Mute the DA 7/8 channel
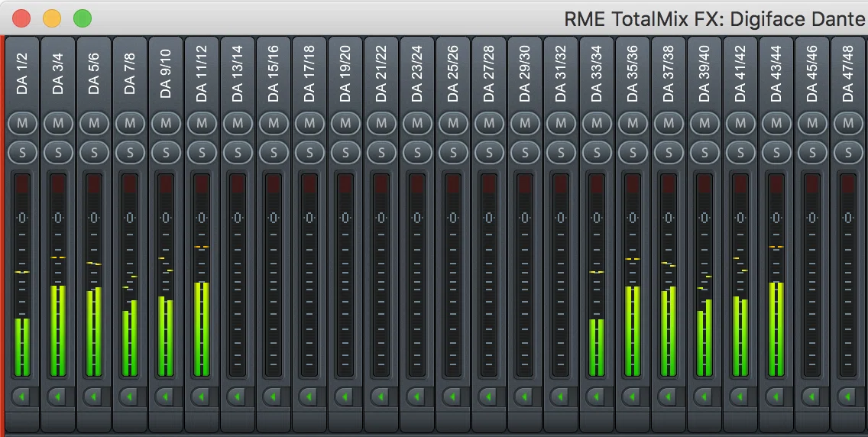This screenshot has width=868, height=437. (130, 123)
